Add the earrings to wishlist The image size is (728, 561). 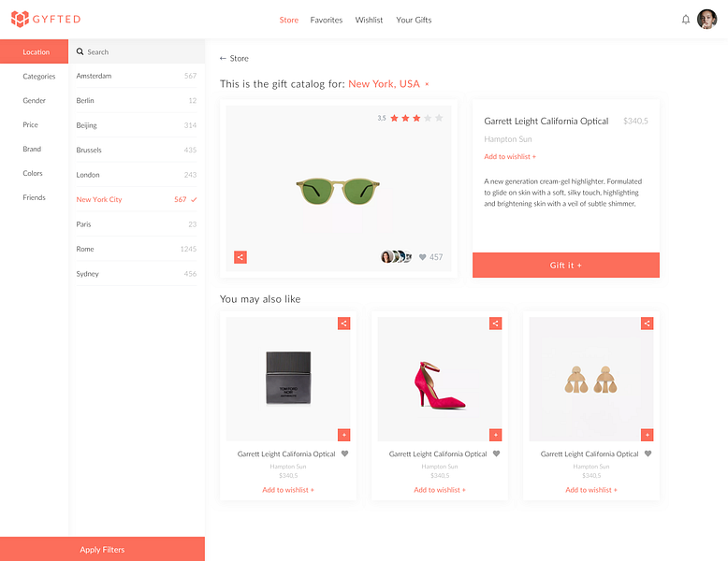591,490
